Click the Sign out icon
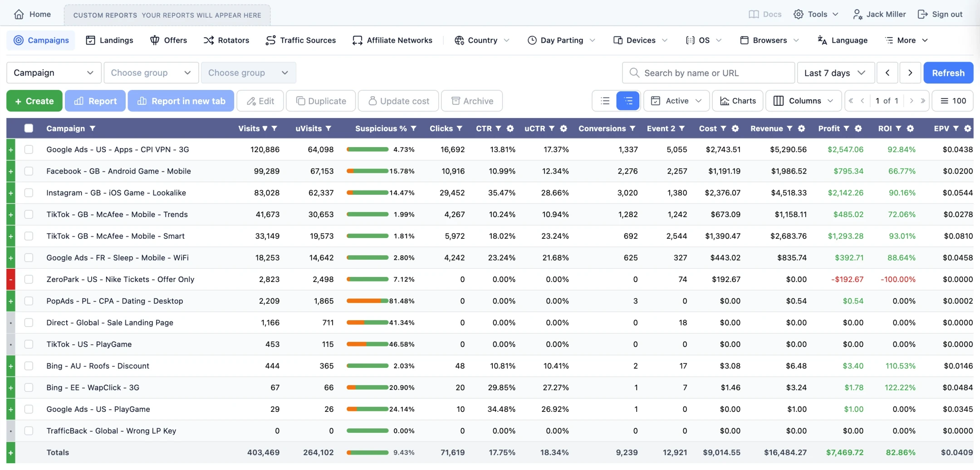 click(x=922, y=14)
